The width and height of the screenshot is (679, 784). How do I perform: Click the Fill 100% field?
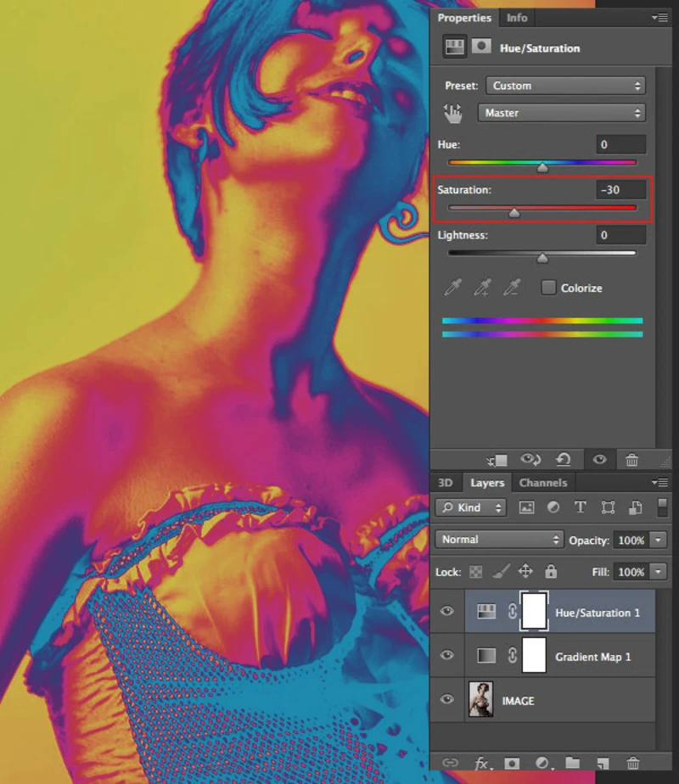point(631,572)
